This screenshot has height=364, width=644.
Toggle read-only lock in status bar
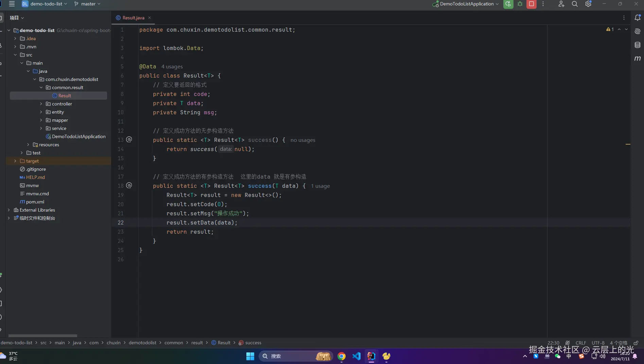click(x=636, y=343)
